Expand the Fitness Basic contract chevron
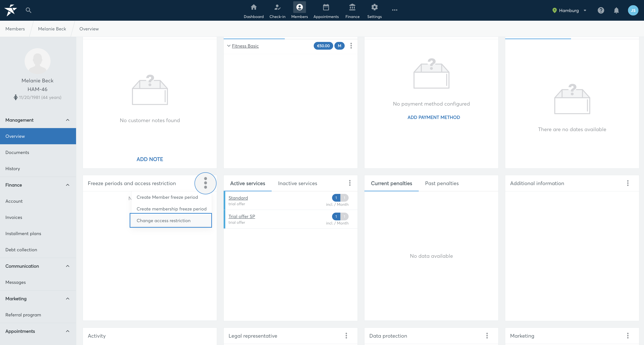The image size is (644, 345). click(229, 46)
